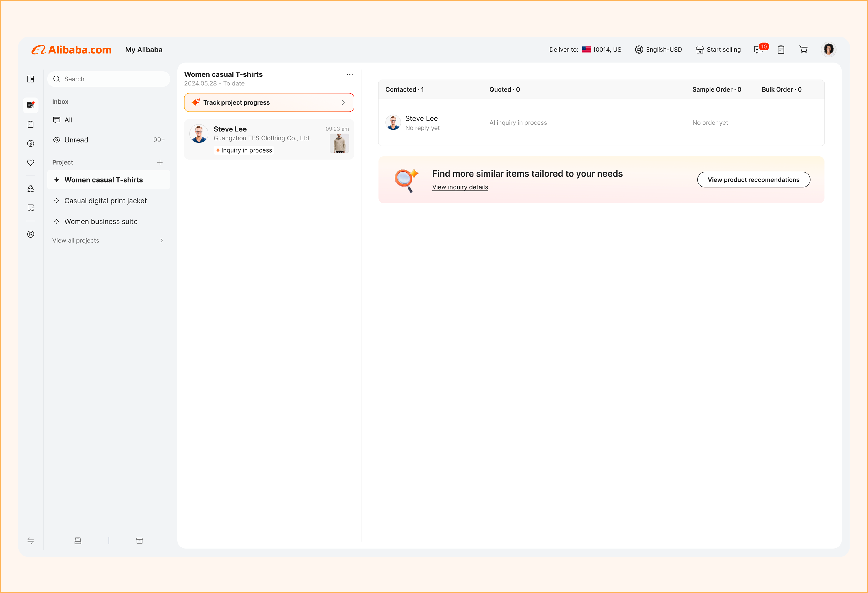Open the three-dot menu for Women casual T-shirts
This screenshot has width=868, height=593.
(x=349, y=74)
